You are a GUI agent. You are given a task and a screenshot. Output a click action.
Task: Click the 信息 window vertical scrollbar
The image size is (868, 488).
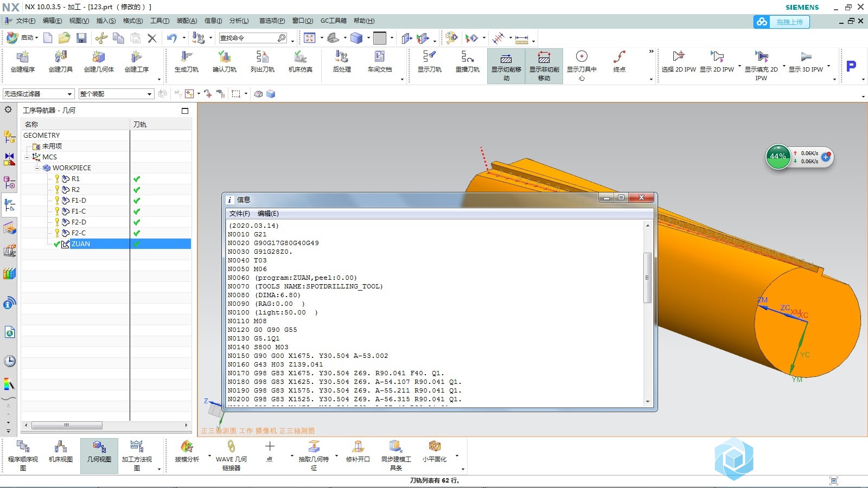pos(648,278)
